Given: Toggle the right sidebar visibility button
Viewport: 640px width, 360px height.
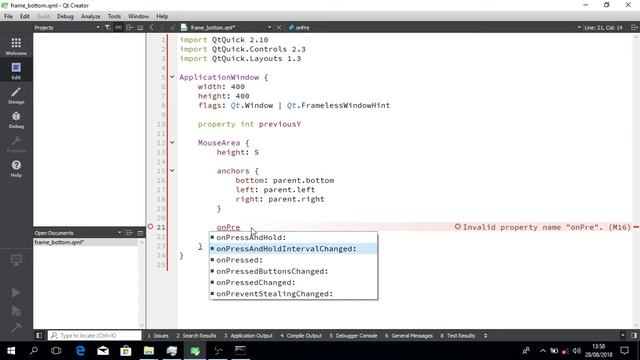Looking at the screenshot, I should pos(634,336).
